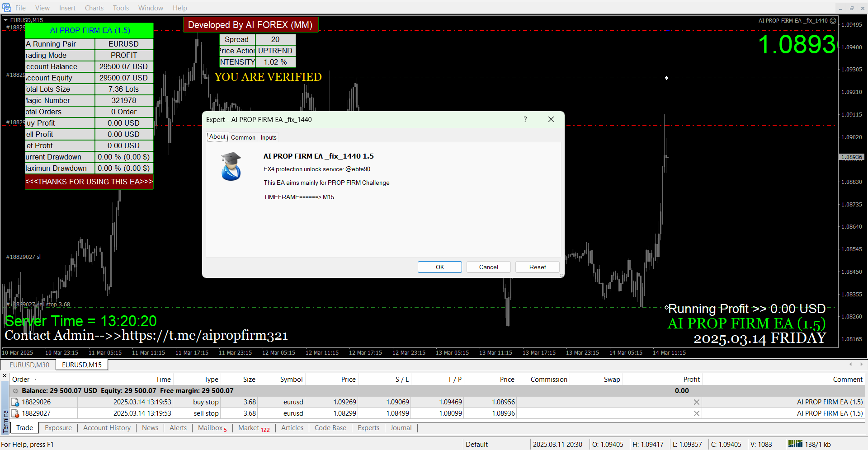Screen dimensions: 868x450
Task: Click the EA smiley face icon on chart
Action: (833, 21)
